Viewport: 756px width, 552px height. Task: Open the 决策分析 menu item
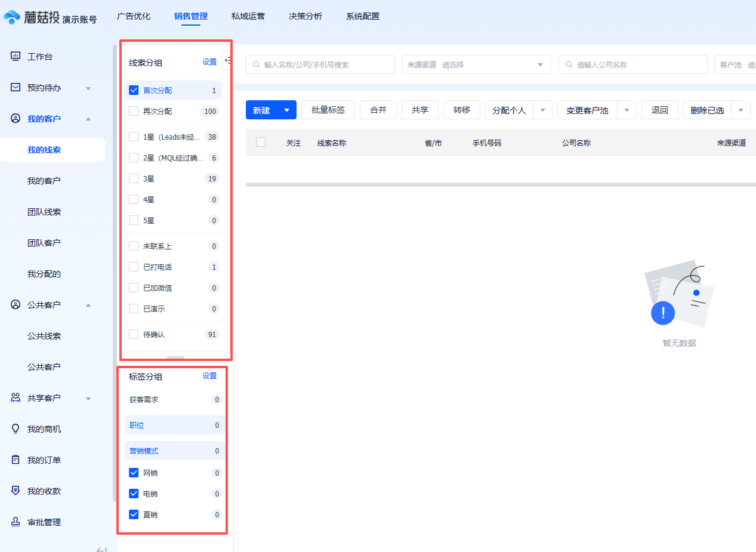[x=305, y=16]
